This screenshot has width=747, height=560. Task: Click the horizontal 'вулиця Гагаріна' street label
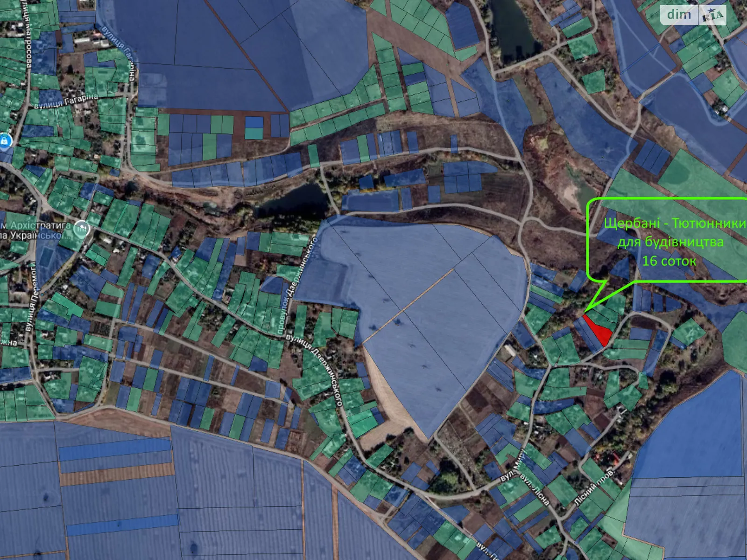click(x=65, y=100)
